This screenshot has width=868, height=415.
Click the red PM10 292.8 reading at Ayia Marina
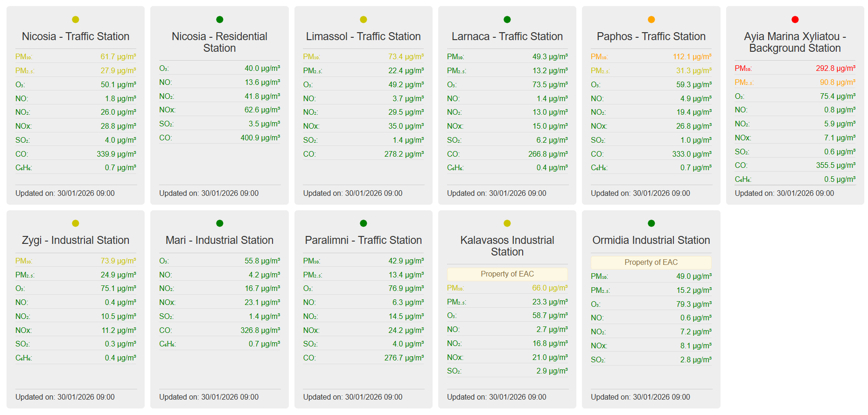click(x=835, y=69)
